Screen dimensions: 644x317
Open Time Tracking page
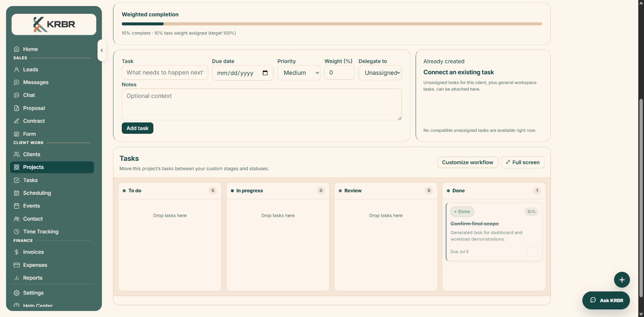coord(52,232)
